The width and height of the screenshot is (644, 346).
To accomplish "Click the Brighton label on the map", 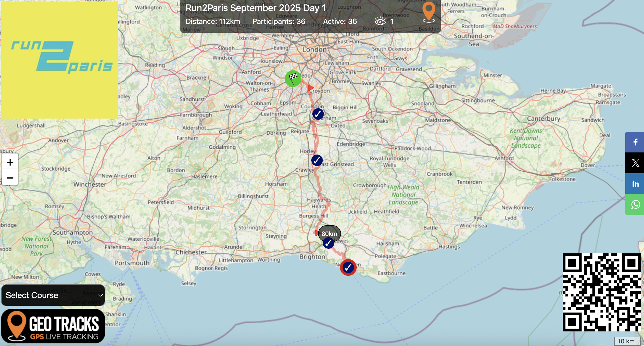I will pyautogui.click(x=312, y=257).
